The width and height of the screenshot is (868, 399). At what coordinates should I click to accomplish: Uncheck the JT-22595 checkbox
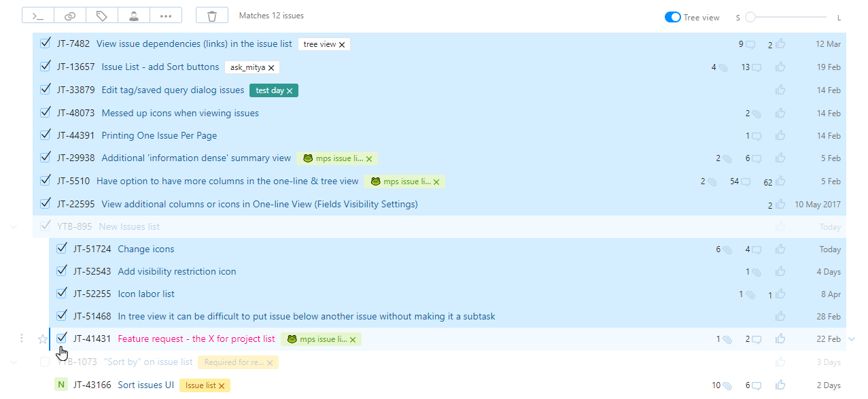point(46,203)
